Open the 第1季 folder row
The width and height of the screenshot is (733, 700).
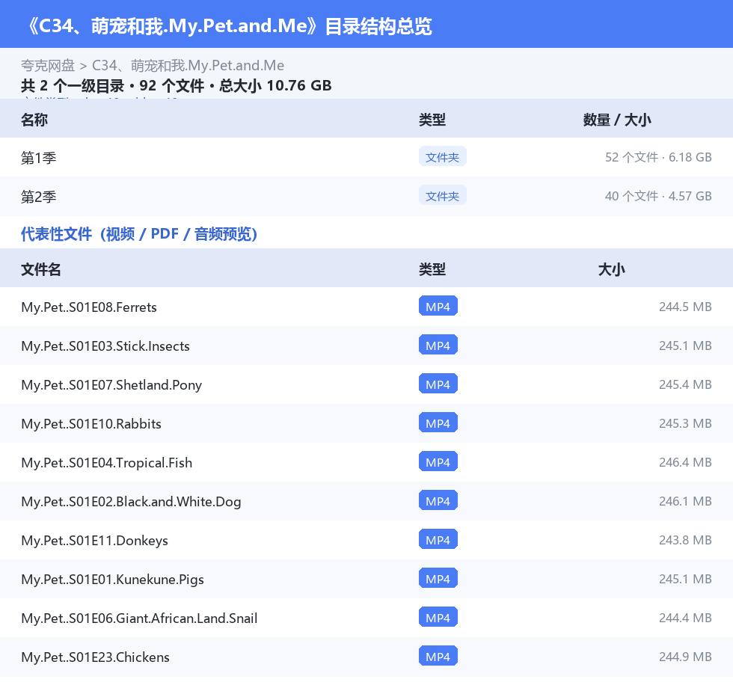(x=366, y=158)
